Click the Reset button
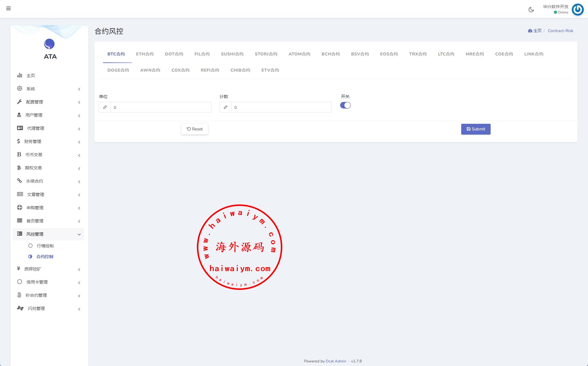 coord(195,129)
